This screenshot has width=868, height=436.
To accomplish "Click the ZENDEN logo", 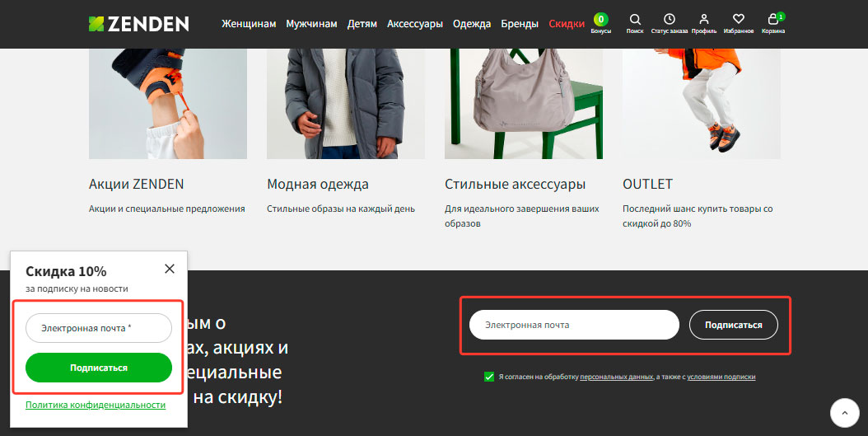I will point(138,24).
